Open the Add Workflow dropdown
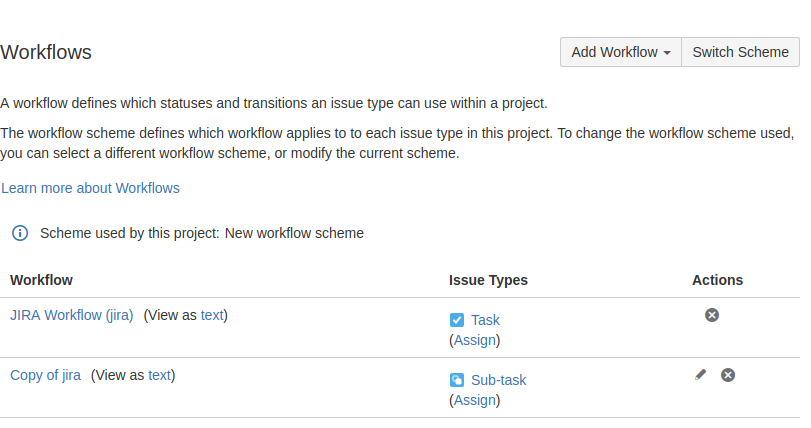 (x=620, y=52)
